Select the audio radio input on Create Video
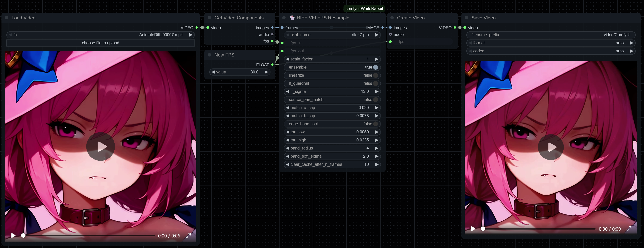The width and height of the screenshot is (644, 248). pos(390,35)
